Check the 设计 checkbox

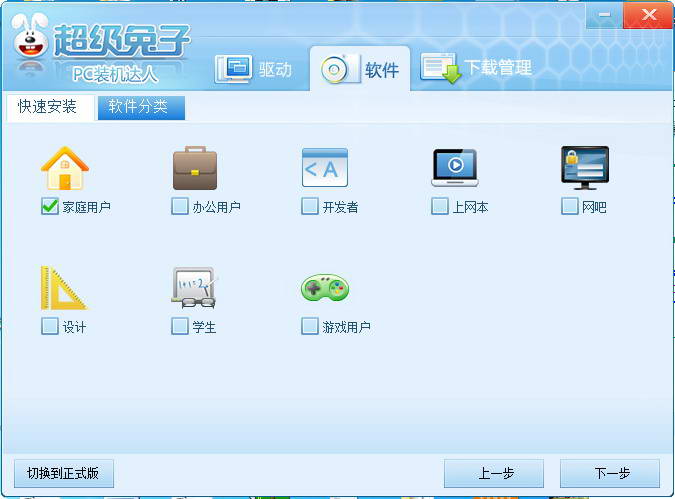click(x=50, y=326)
